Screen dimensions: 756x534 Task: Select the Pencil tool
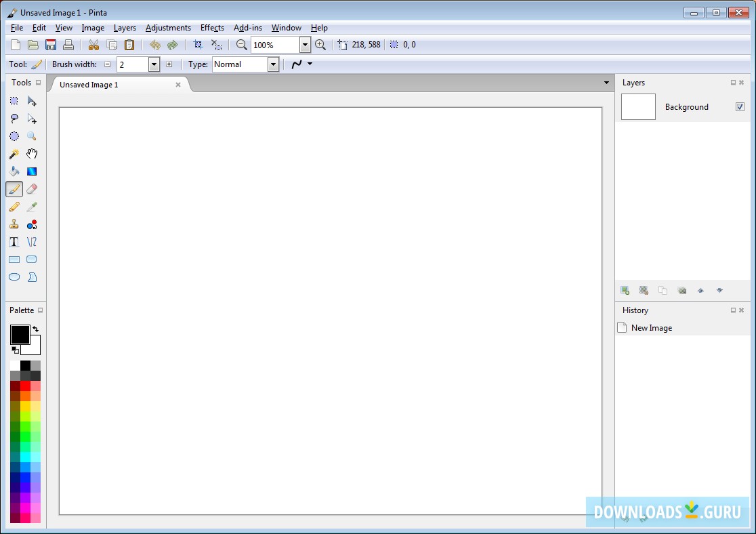[x=14, y=207]
